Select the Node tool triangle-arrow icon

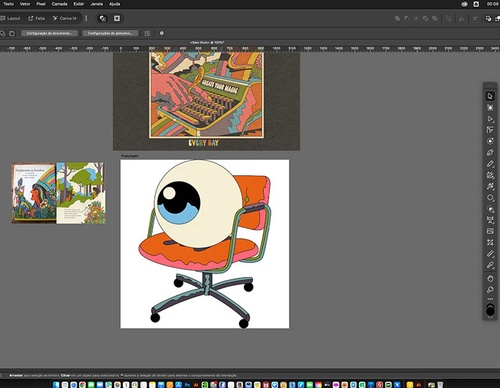pyautogui.click(x=490, y=119)
